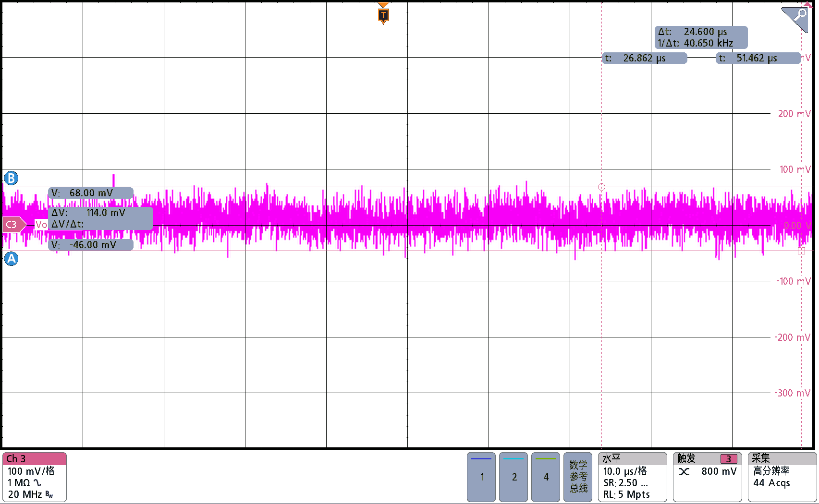Click the 高分辨率 acquisition mode text
The image size is (819, 504).
tap(771, 471)
